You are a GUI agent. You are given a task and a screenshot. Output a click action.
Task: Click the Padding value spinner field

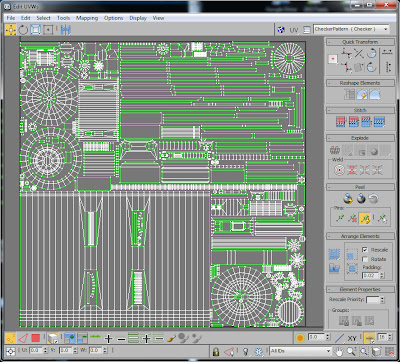(370, 276)
